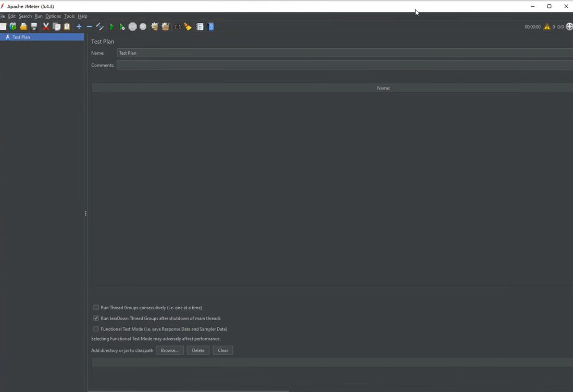
Task: Open a test plan file with folder icon
Action: coord(23,27)
